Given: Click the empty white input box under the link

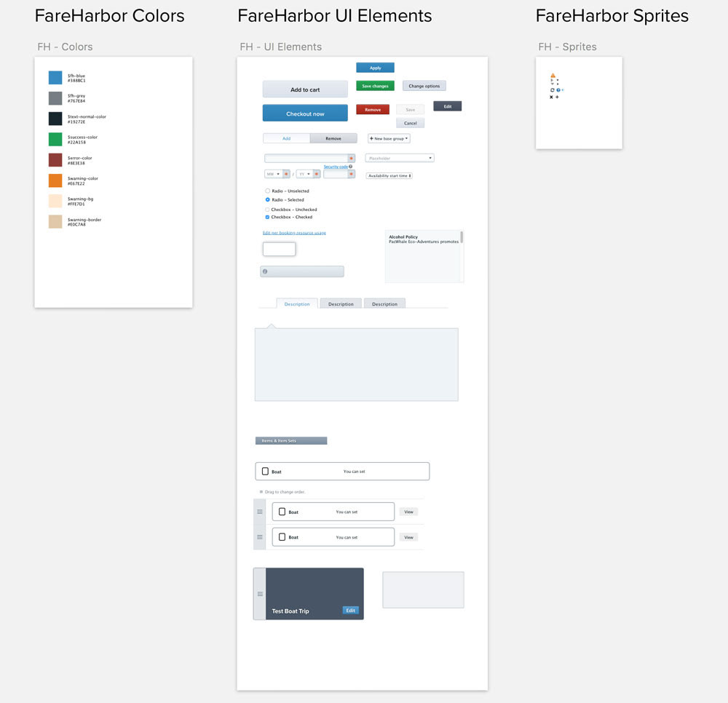Looking at the screenshot, I should pyautogui.click(x=279, y=249).
